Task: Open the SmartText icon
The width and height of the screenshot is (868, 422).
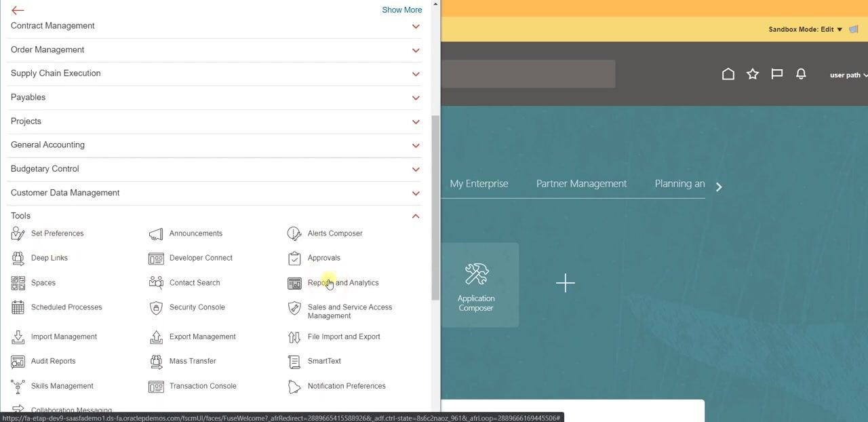Action: click(x=294, y=362)
